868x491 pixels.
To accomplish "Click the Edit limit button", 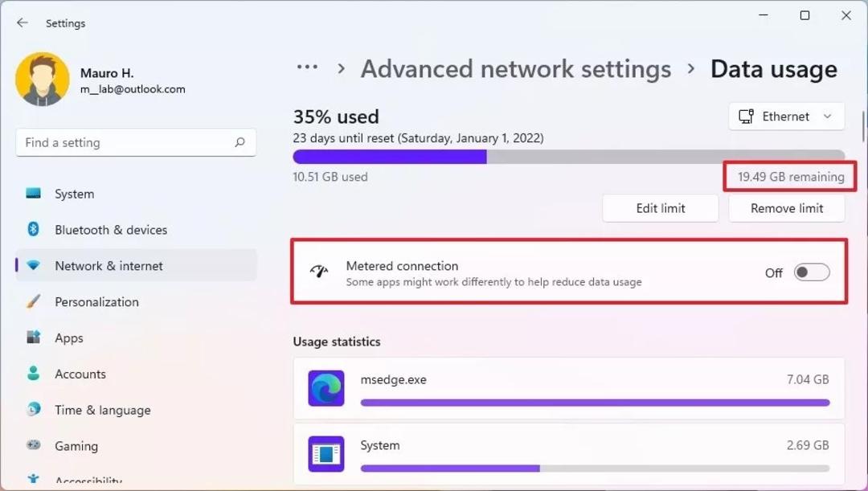I will 661,208.
